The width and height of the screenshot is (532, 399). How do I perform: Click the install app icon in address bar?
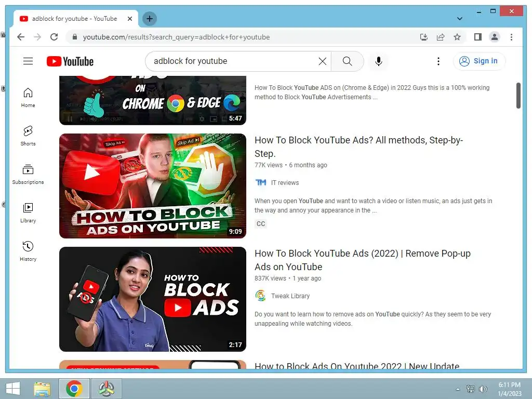[424, 37]
